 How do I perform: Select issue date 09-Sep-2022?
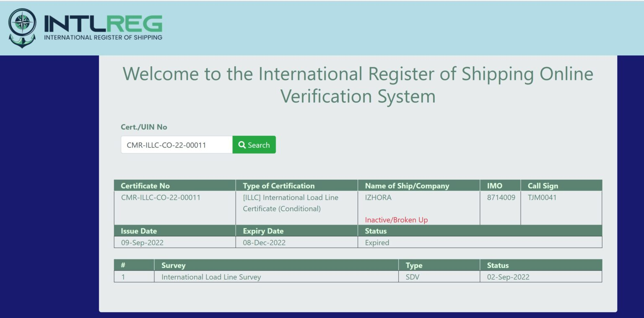[x=142, y=243]
